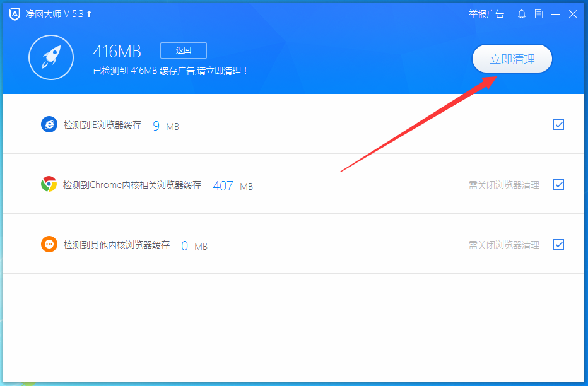Open the 举报广告 link
The image size is (588, 386).
[486, 14]
